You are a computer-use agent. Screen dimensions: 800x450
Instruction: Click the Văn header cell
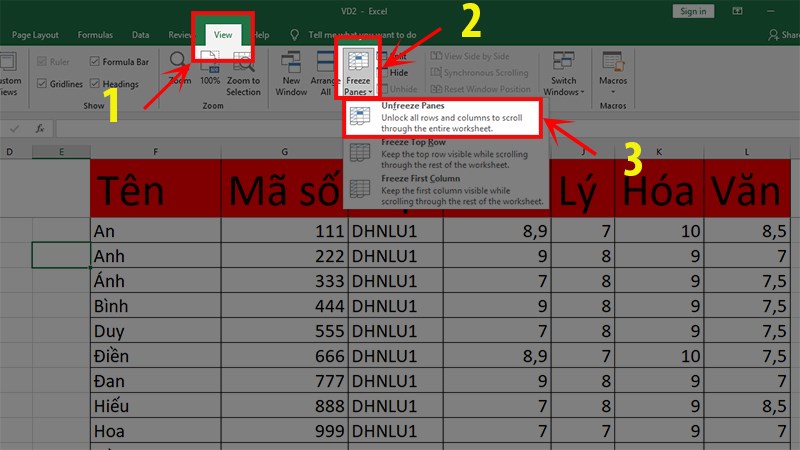[x=747, y=188]
